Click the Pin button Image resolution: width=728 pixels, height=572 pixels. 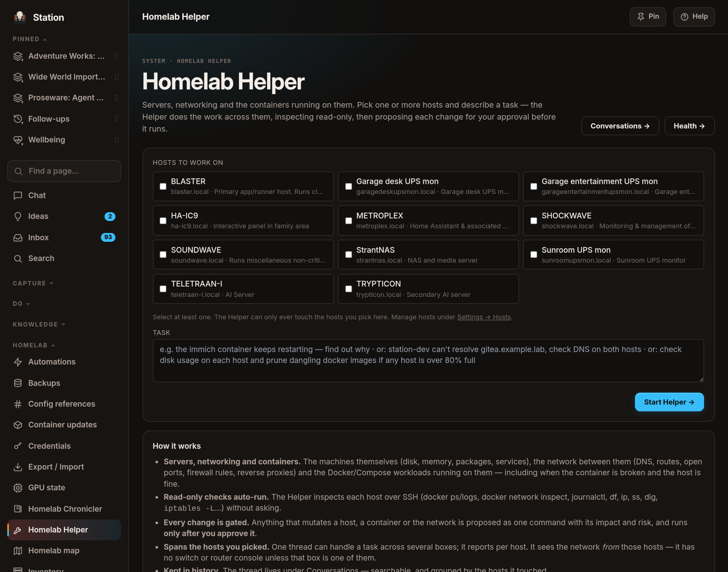point(648,17)
